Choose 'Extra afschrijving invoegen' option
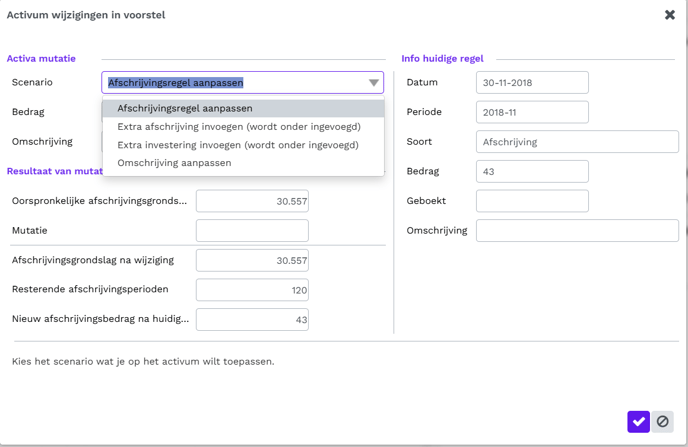688x447 pixels. (238, 127)
